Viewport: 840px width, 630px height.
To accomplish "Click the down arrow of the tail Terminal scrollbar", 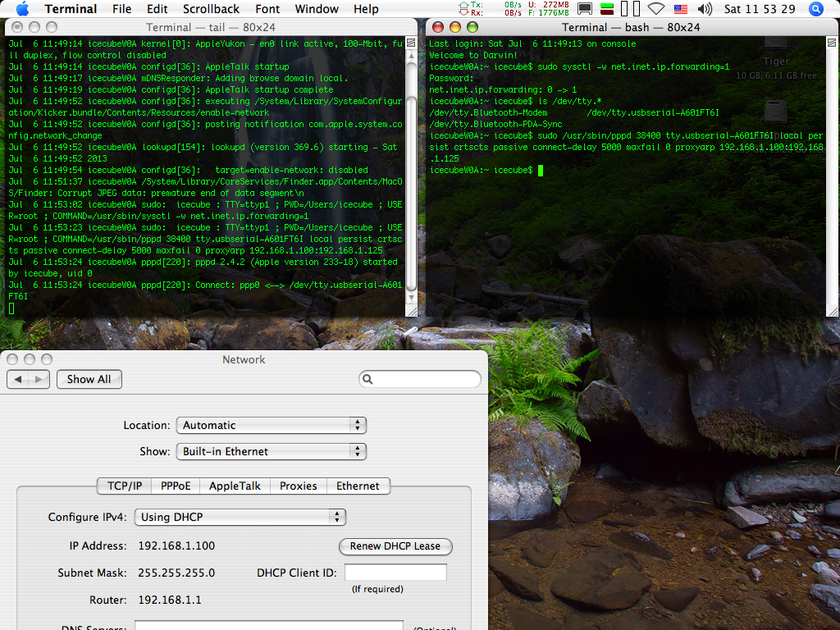I will (411, 298).
